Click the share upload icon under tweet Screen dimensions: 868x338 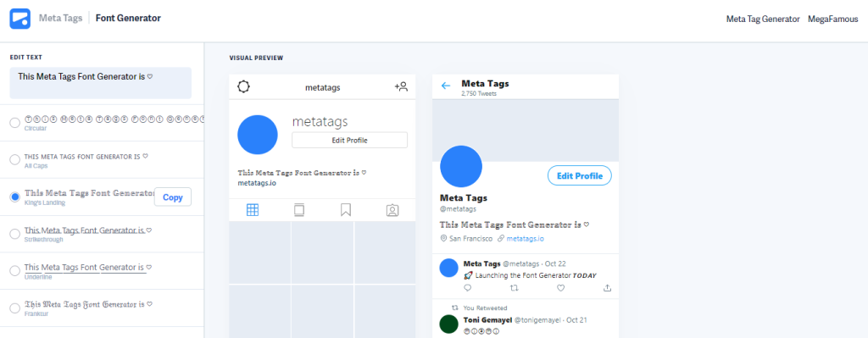point(607,288)
